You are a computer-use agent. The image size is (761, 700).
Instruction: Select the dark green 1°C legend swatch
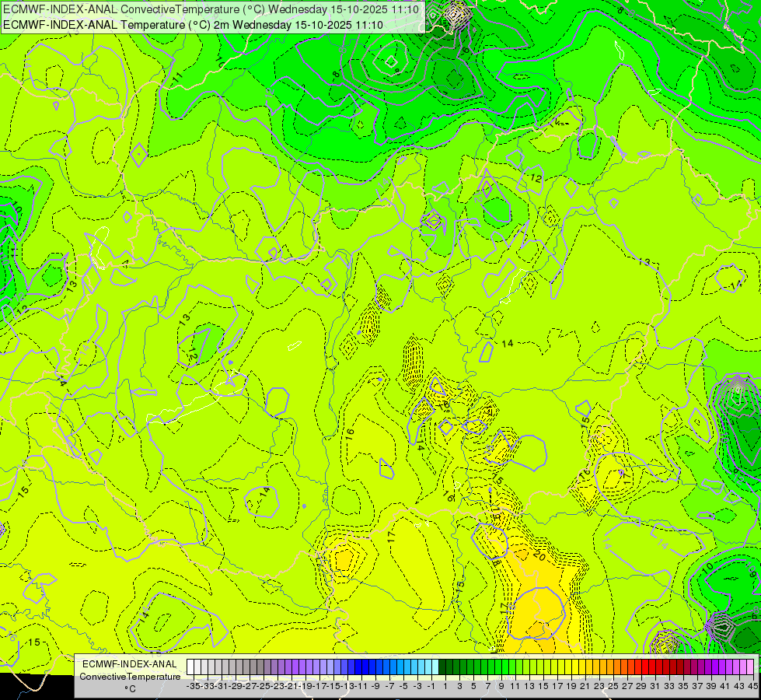[442, 667]
